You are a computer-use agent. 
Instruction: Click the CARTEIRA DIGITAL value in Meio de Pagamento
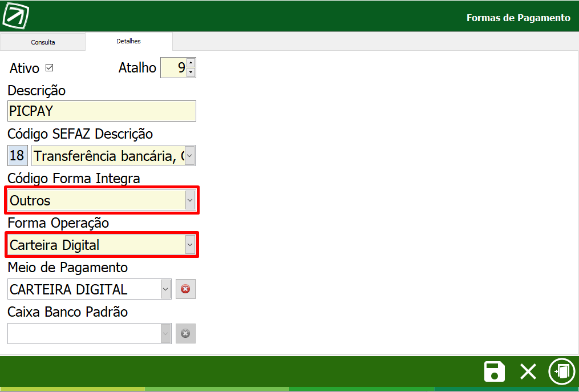(68, 289)
